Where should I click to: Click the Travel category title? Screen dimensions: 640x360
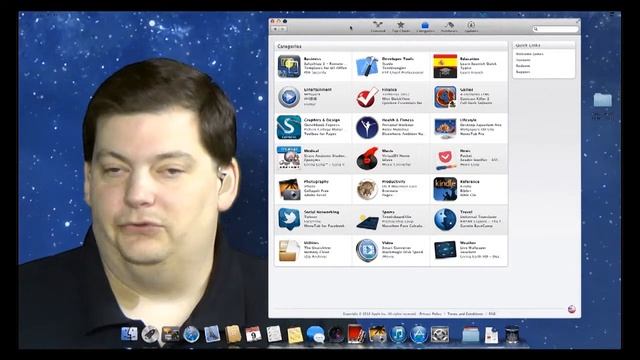coord(466,212)
